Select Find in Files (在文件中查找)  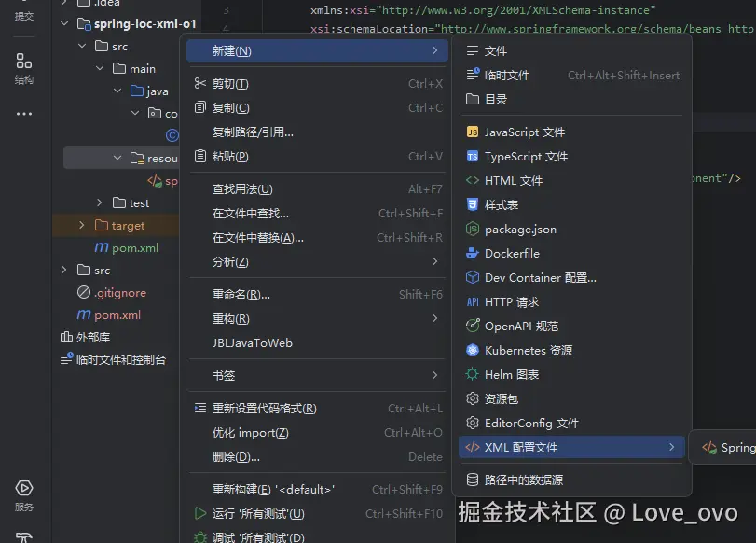pyautogui.click(x=317, y=213)
